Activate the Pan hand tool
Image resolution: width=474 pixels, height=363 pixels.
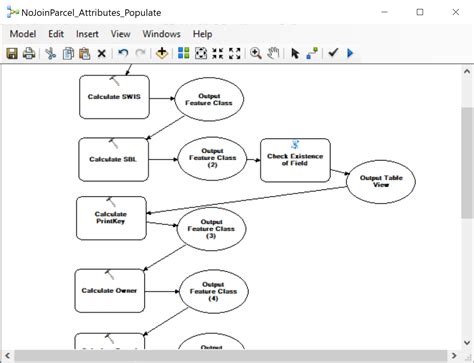(273, 53)
